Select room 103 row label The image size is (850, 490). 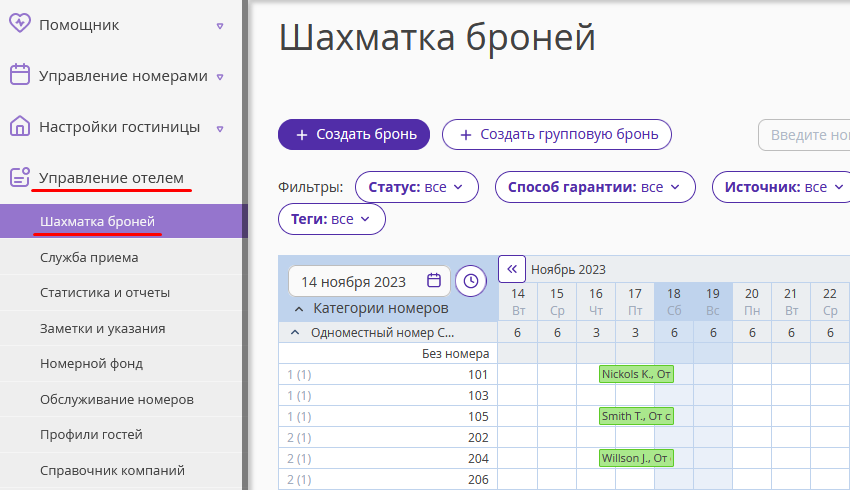pos(388,396)
